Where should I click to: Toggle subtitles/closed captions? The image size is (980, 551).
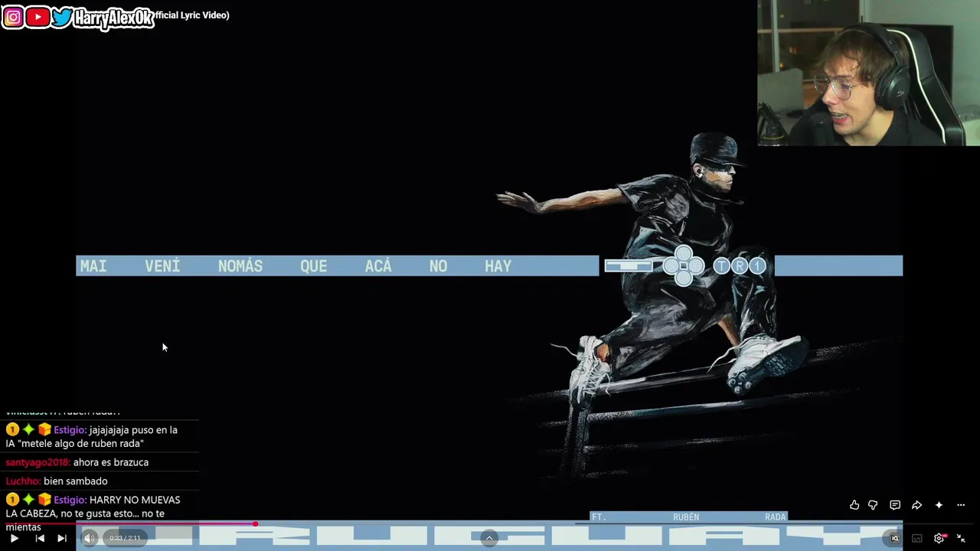pyautogui.click(x=916, y=538)
